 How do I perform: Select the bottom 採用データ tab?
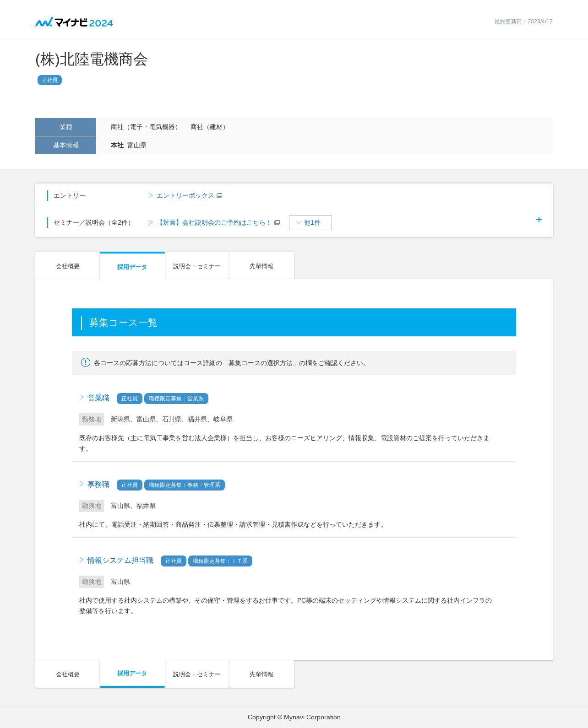(132, 674)
